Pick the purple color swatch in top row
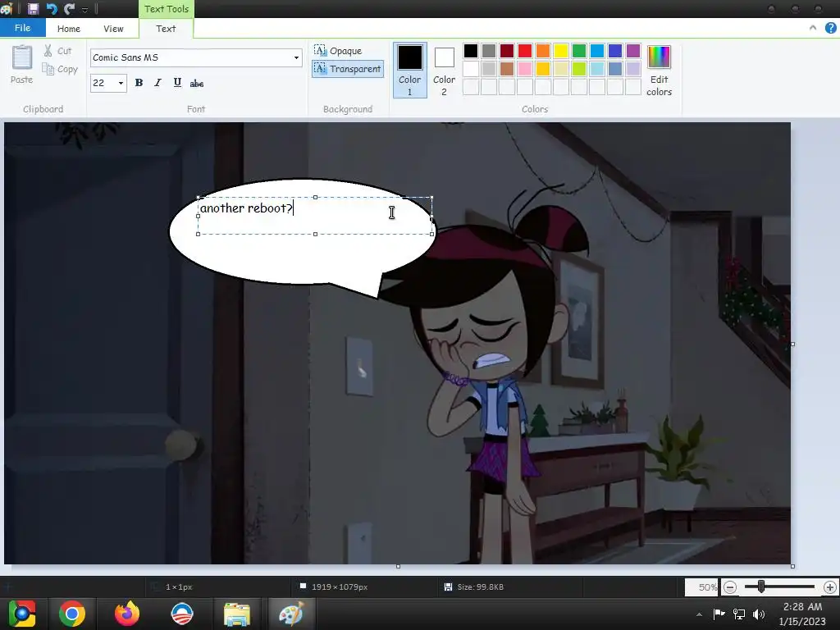The height and width of the screenshot is (630, 840). pos(632,51)
